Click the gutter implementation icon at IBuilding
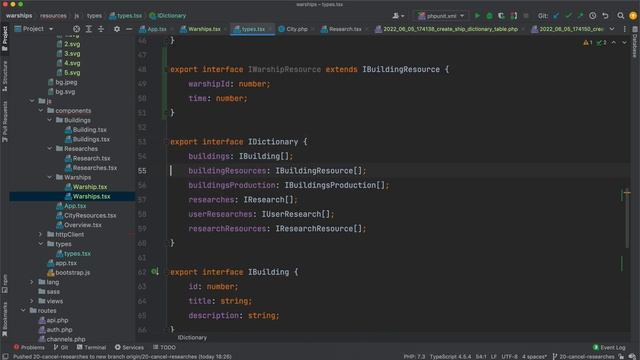This screenshot has height=360, width=640. click(155, 271)
